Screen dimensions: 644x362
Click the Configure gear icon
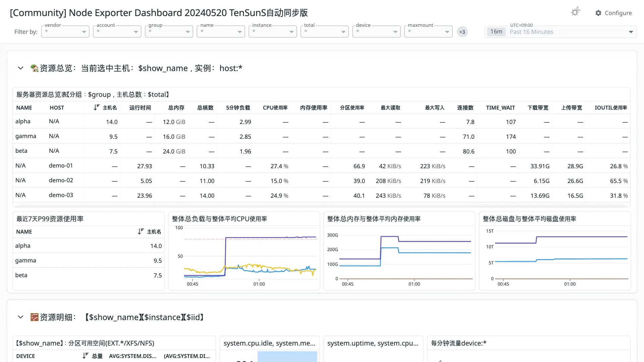[598, 13]
